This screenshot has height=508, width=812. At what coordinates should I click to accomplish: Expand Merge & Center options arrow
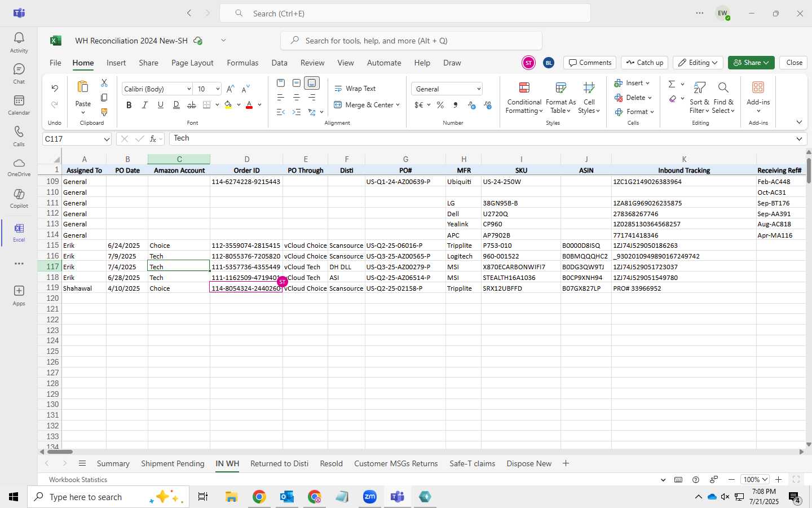click(398, 105)
